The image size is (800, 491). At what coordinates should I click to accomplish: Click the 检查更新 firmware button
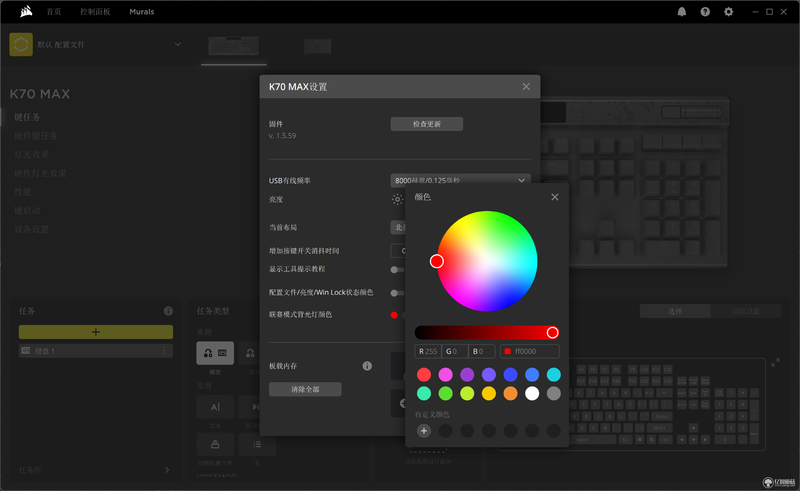coord(427,124)
